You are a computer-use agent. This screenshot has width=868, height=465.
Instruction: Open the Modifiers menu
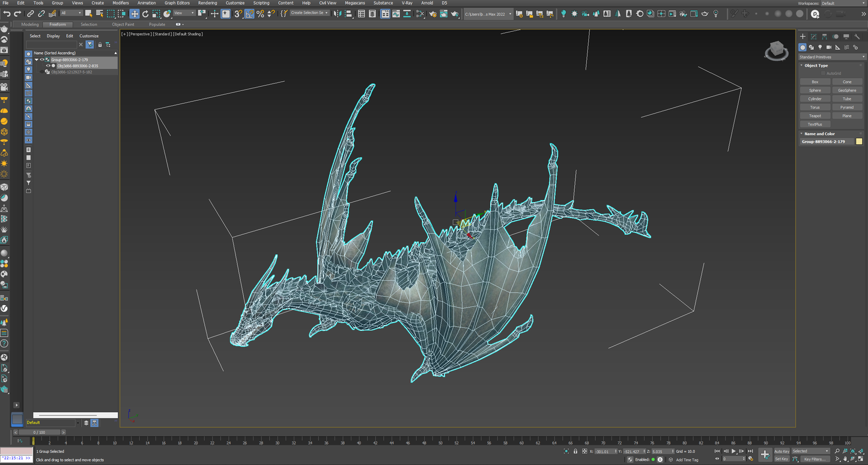[x=121, y=3]
